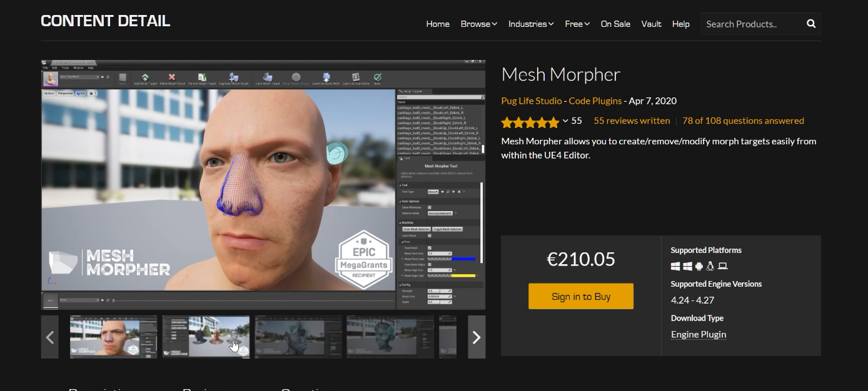The image size is (868, 391).
Task: Click the product description paragraph
Action: coord(659,148)
